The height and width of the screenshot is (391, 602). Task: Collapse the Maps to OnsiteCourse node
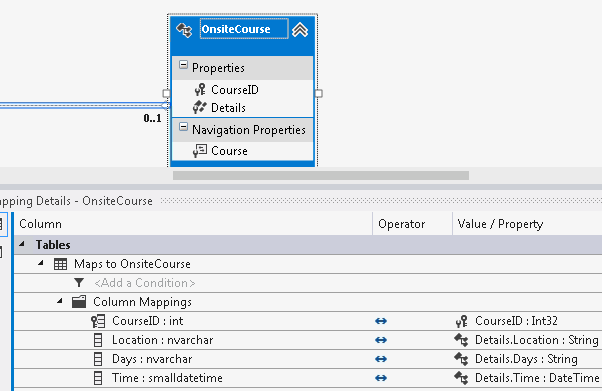point(41,263)
